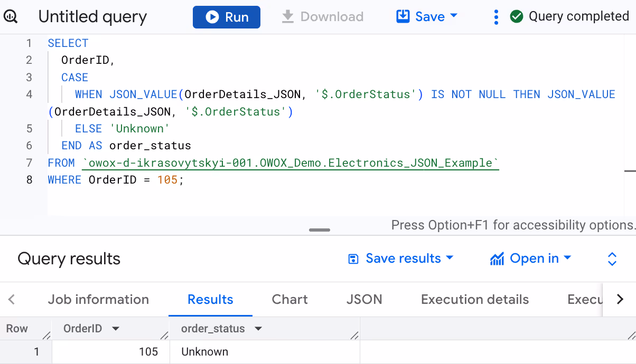The width and height of the screenshot is (636, 364).
Task: Click the Row column resize handle
Action: tap(46, 335)
